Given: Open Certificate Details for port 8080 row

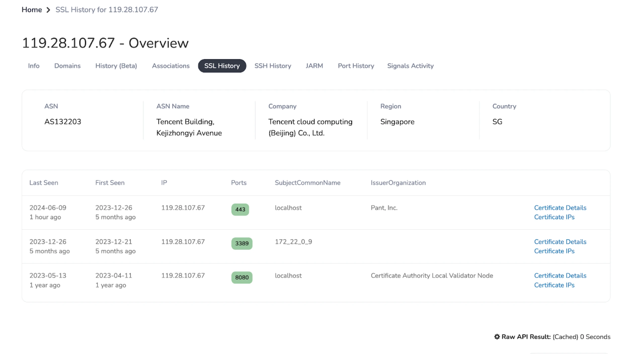Looking at the screenshot, I should pos(560,276).
